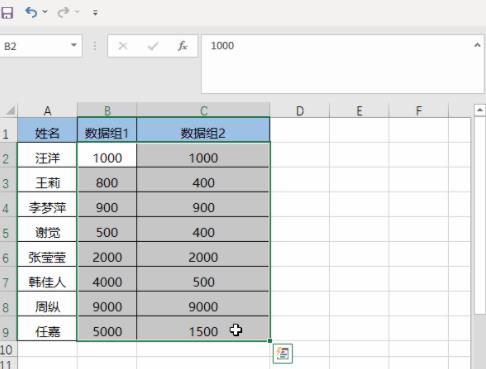Select column B header
The height and width of the screenshot is (369, 486).
tap(107, 110)
